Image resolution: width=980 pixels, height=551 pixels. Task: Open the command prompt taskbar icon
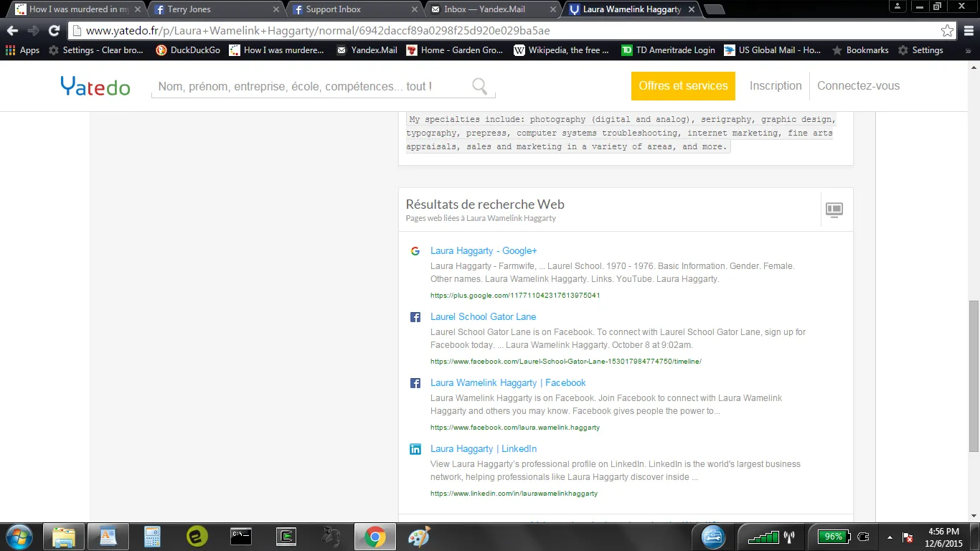(x=240, y=537)
